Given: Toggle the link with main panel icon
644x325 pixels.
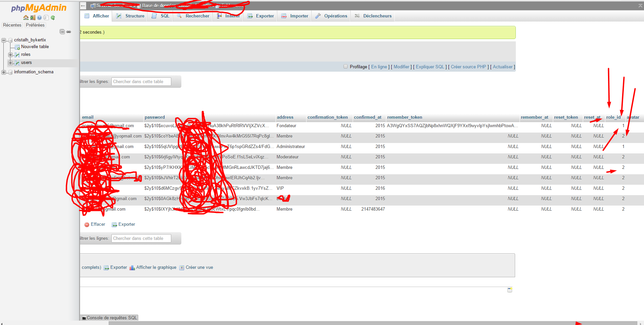Looking at the screenshot, I should coord(69,32).
